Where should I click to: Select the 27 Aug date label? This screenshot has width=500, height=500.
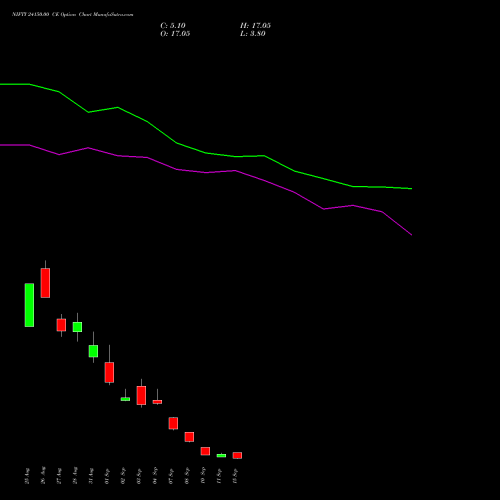(59, 476)
